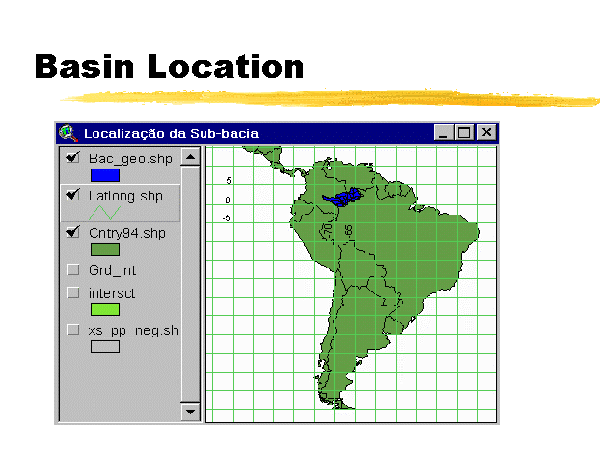Uncheck the Bac_geo.shp layer checkbox
Viewport: 600px width, 450px height.
(72, 158)
